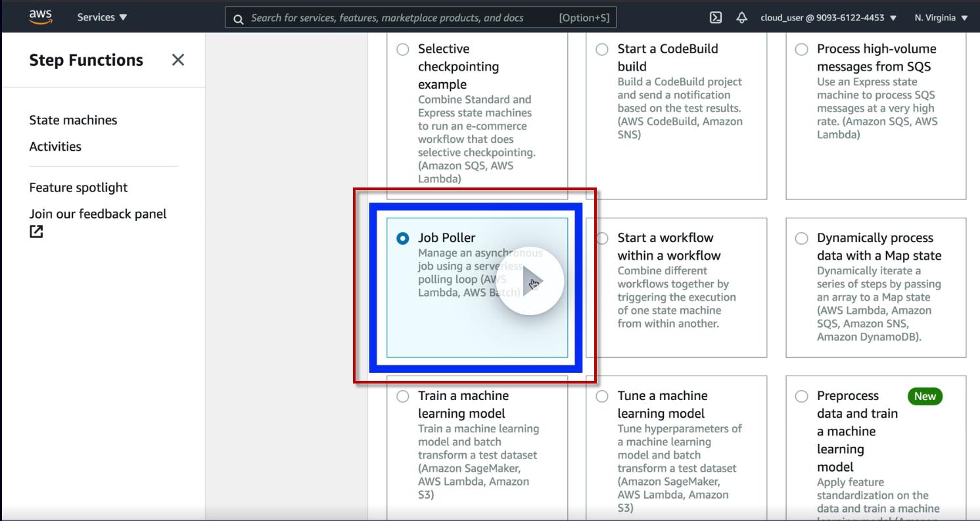
Task: Open the notifications bell
Action: [x=742, y=18]
